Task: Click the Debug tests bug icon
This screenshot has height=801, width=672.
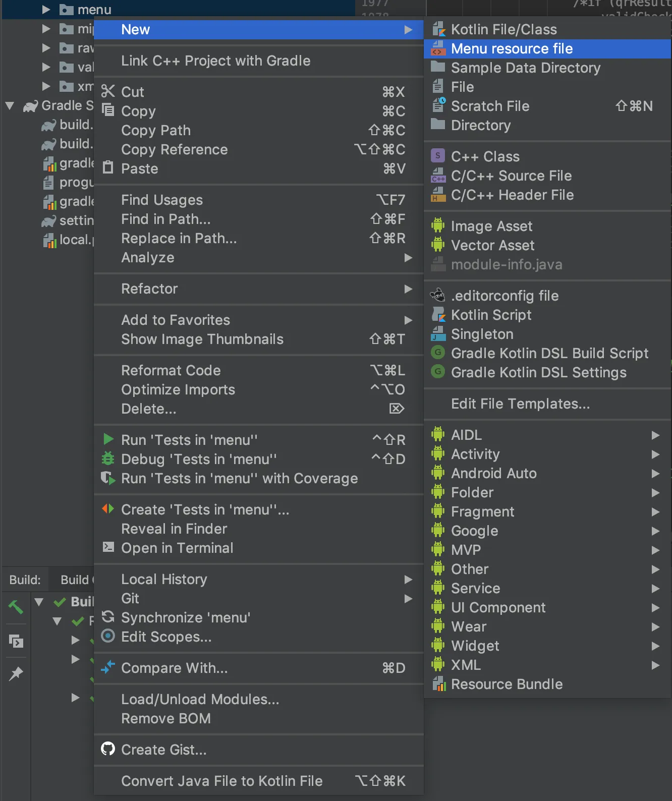Action: click(x=108, y=459)
